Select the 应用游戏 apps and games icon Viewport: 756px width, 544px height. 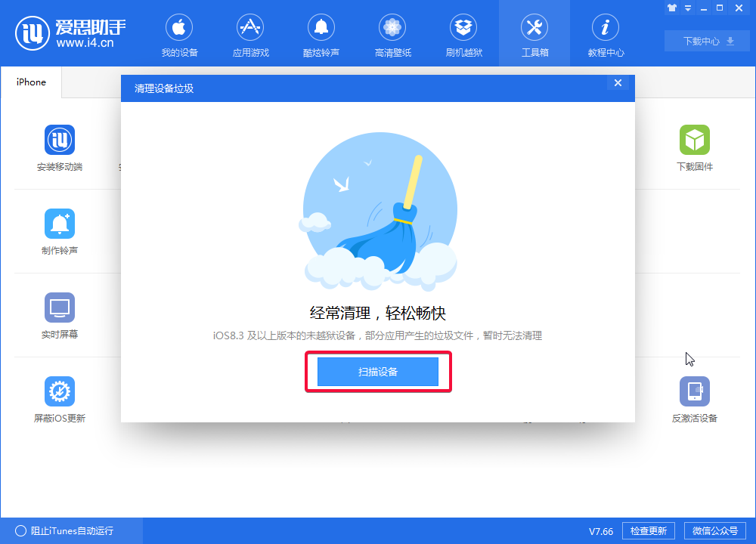click(x=250, y=34)
